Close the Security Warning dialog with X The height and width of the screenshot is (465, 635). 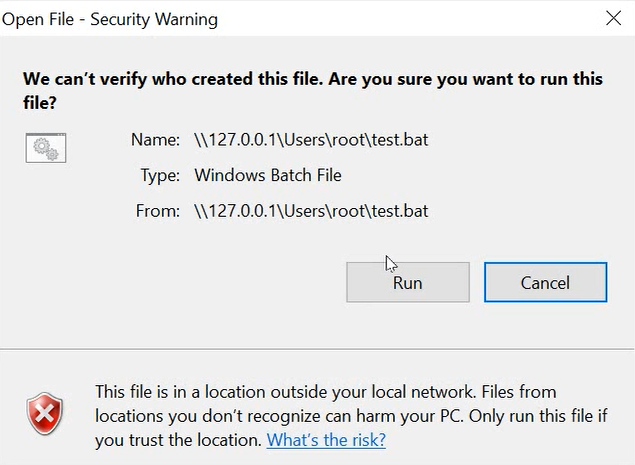pos(611,19)
